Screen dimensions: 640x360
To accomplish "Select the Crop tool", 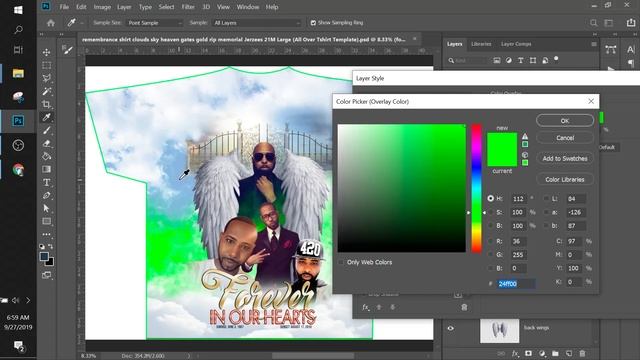I will pyautogui.click(x=47, y=104).
